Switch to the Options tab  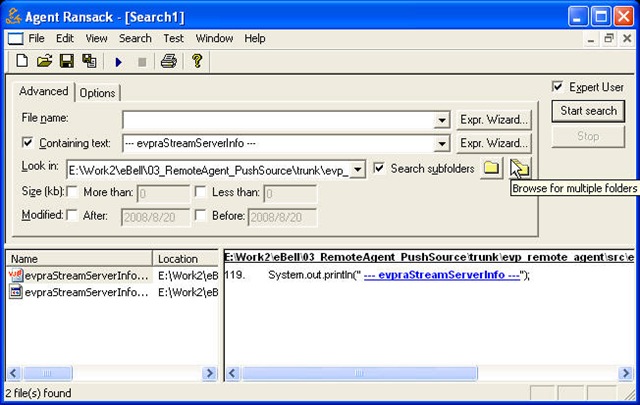(98, 93)
